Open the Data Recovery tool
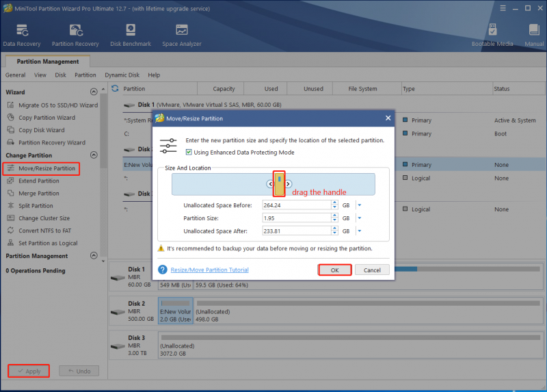547x392 pixels. tap(22, 36)
